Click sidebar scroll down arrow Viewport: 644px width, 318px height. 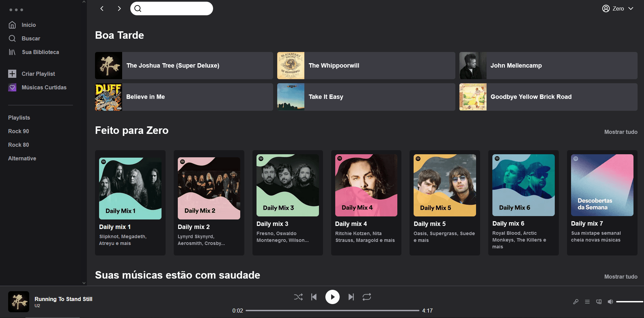[x=84, y=283]
